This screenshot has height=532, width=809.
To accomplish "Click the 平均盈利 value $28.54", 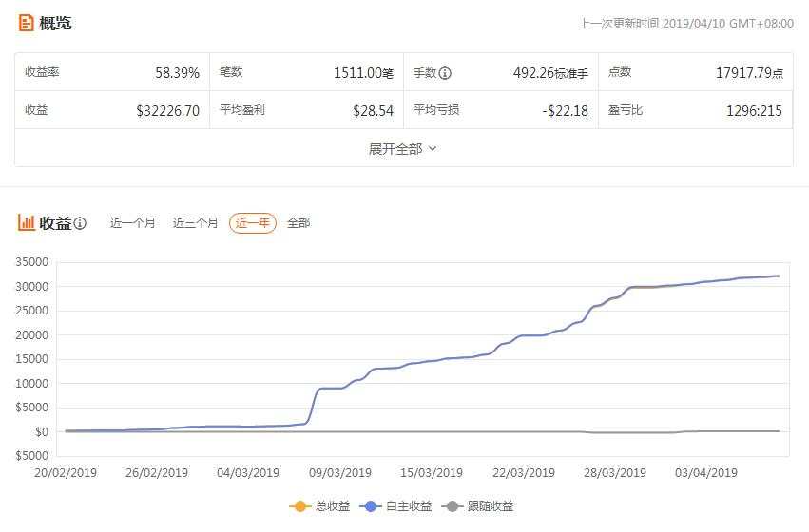I will pyautogui.click(x=373, y=111).
